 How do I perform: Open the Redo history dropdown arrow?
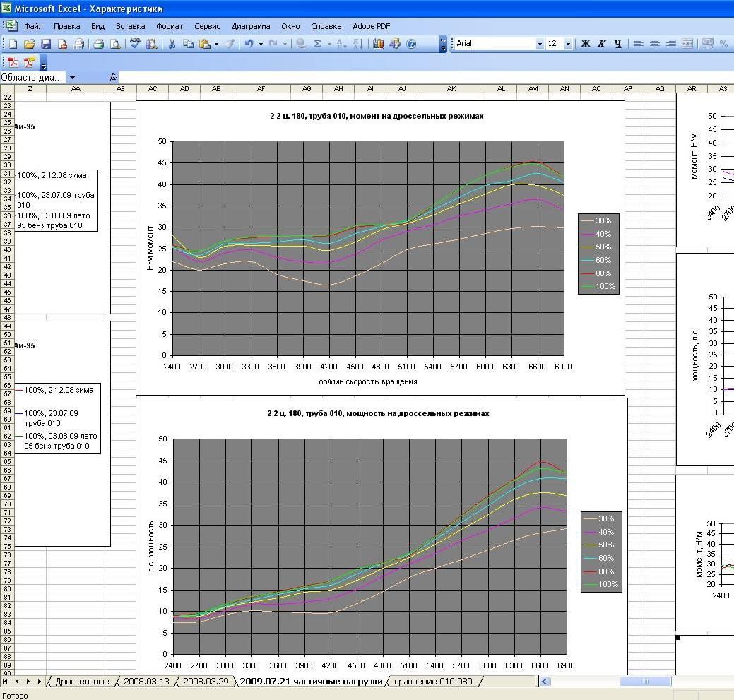point(285,44)
